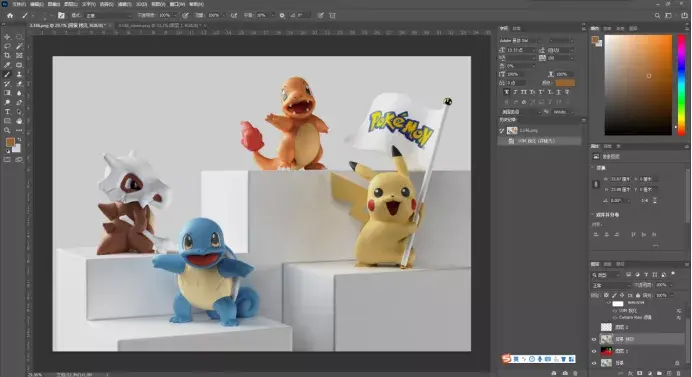Open the Paragraph tab beside Character

pyautogui.click(x=516, y=28)
